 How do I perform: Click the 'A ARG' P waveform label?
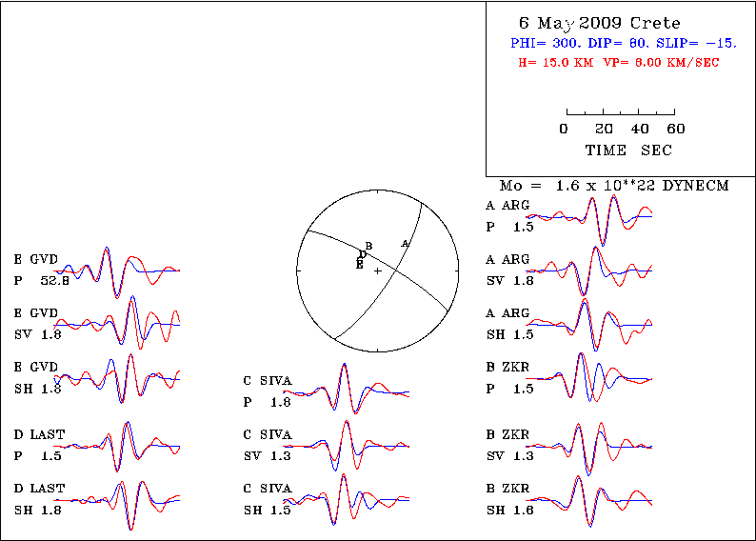coord(509,216)
